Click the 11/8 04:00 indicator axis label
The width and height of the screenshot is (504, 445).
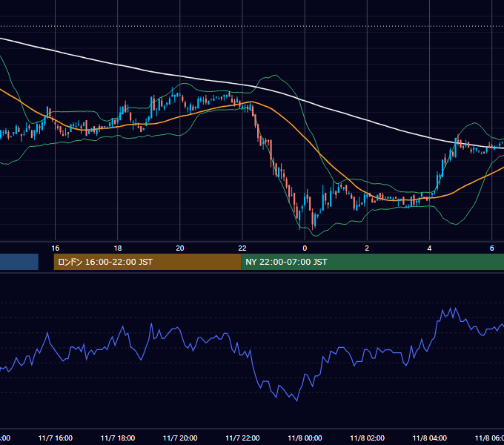point(429,438)
